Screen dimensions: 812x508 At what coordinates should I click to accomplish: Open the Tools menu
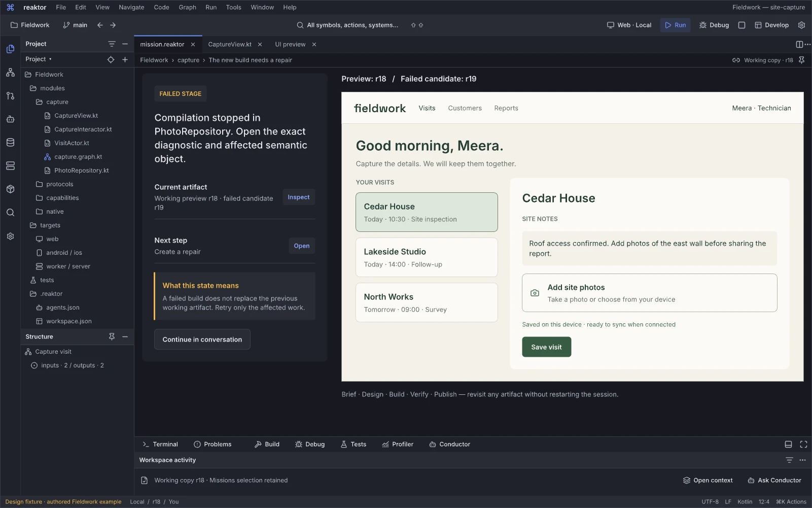[233, 7]
